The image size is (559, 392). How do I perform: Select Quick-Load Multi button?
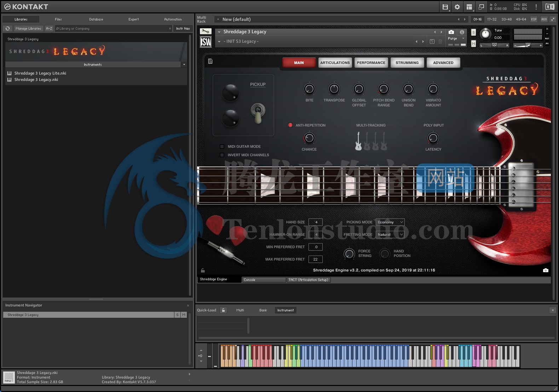pos(240,310)
